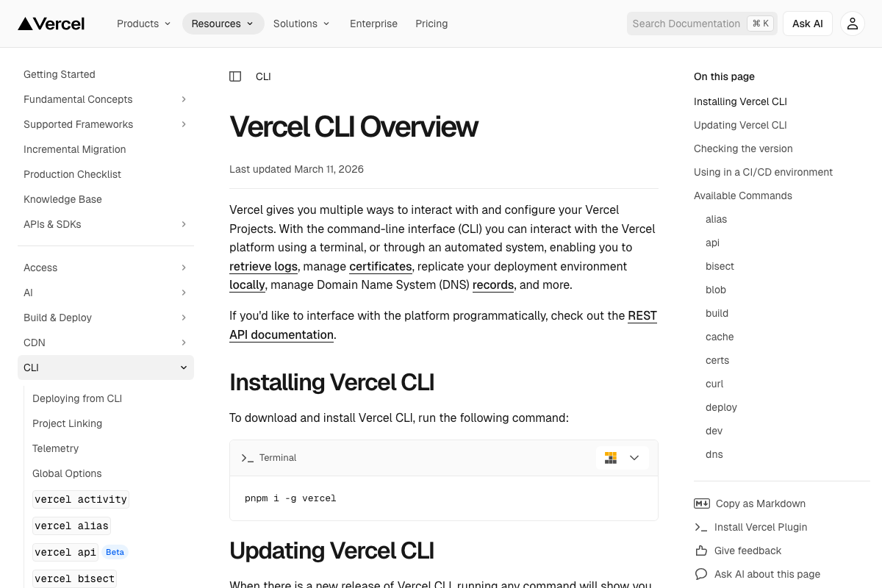
Task: Jump to deploy in On this page
Action: [x=721, y=407]
